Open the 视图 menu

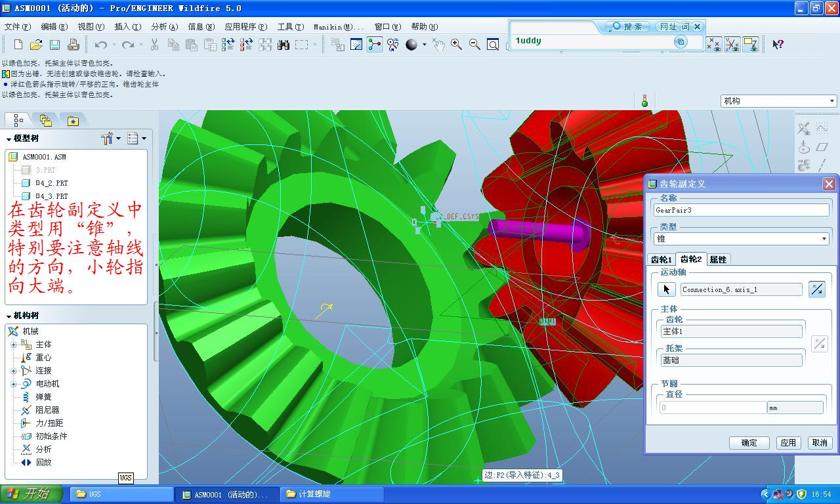pos(91,27)
